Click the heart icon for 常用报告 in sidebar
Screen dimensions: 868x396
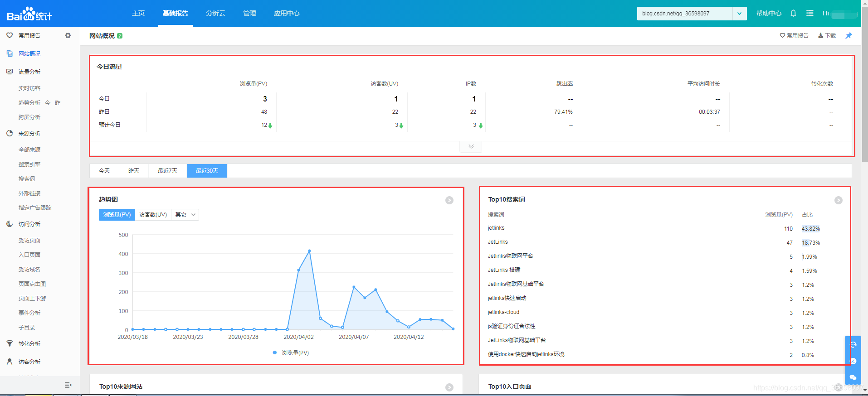point(10,35)
